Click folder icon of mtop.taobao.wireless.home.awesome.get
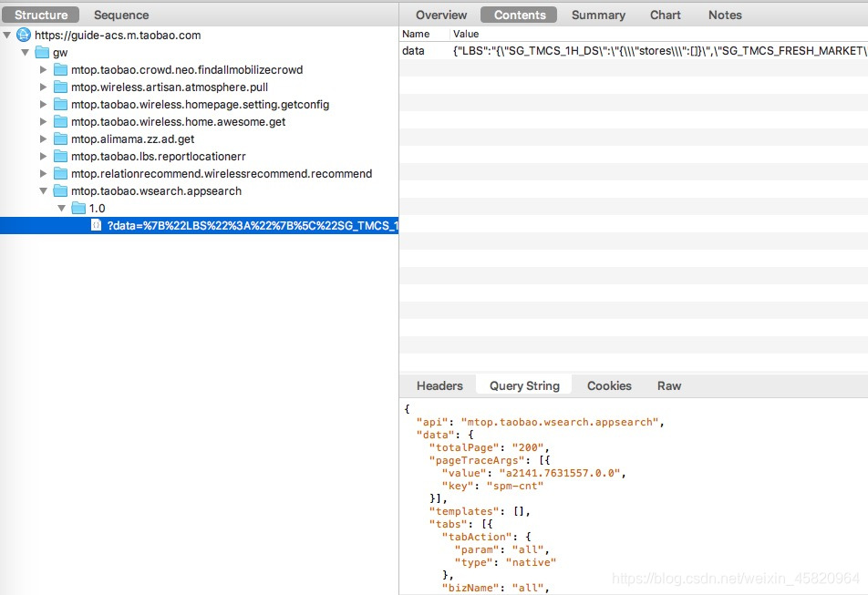This screenshot has height=595, width=868. point(60,122)
